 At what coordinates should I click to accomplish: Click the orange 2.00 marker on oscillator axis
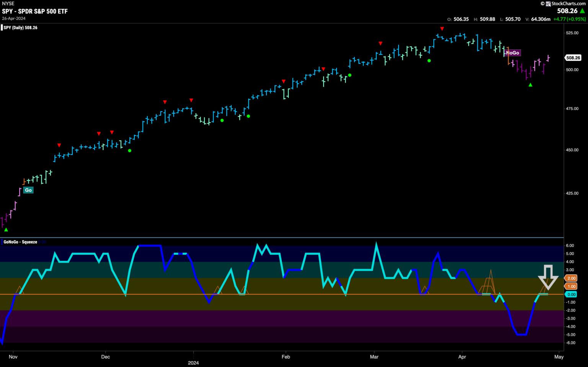click(x=571, y=278)
